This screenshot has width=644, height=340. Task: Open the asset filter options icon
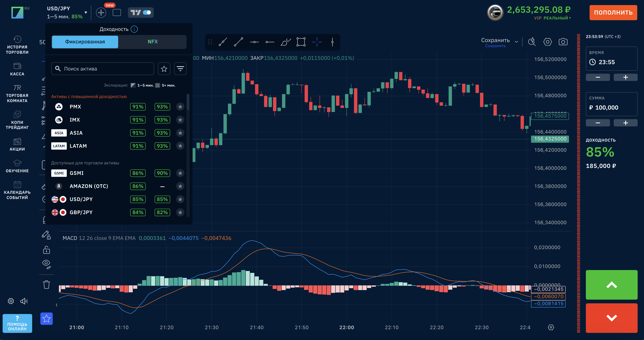pos(180,68)
